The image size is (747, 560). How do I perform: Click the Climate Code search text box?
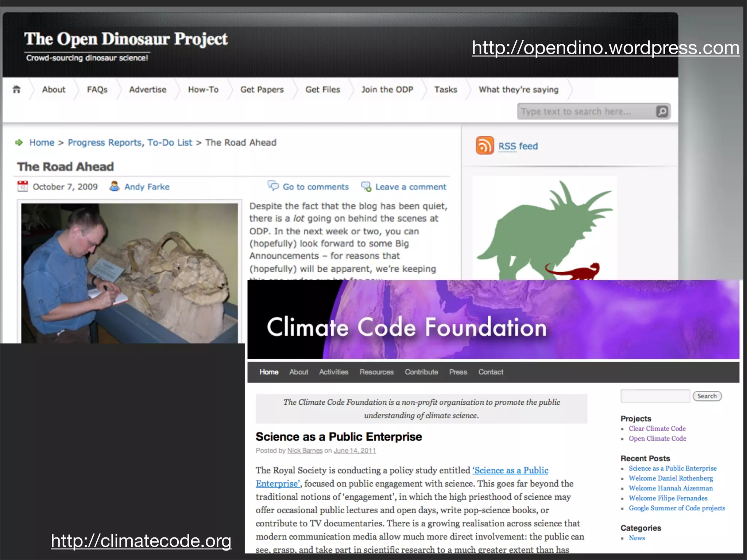point(655,396)
